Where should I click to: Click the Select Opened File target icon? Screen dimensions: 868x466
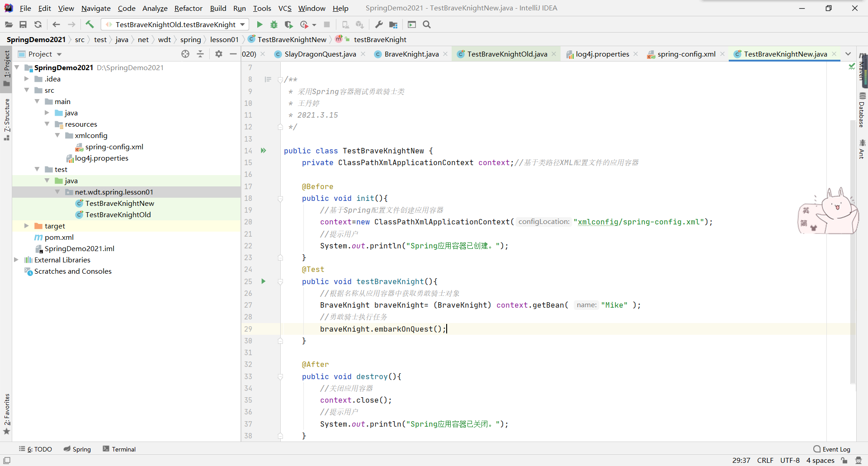pos(185,54)
